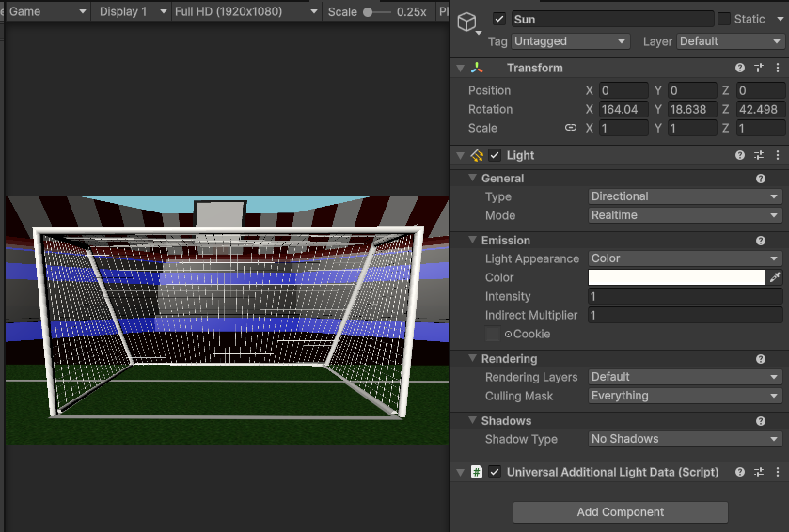Screen dimensions: 789x532
Task: Click the Emission section help icon
Action: [x=761, y=241]
